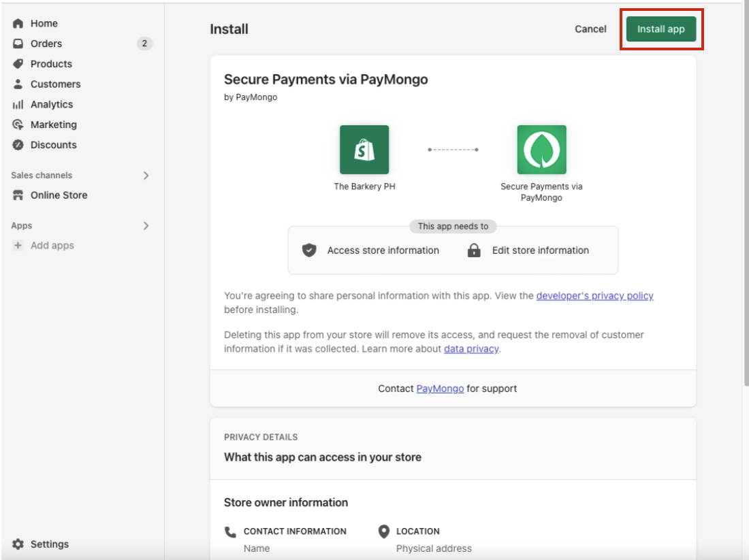Click the Analytics bar chart icon

(x=18, y=105)
